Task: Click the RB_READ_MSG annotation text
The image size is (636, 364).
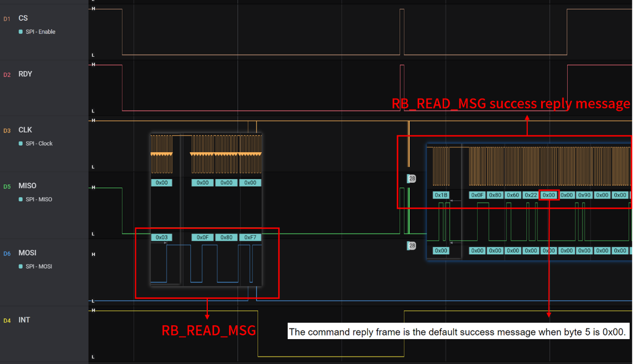Action: 208,330
